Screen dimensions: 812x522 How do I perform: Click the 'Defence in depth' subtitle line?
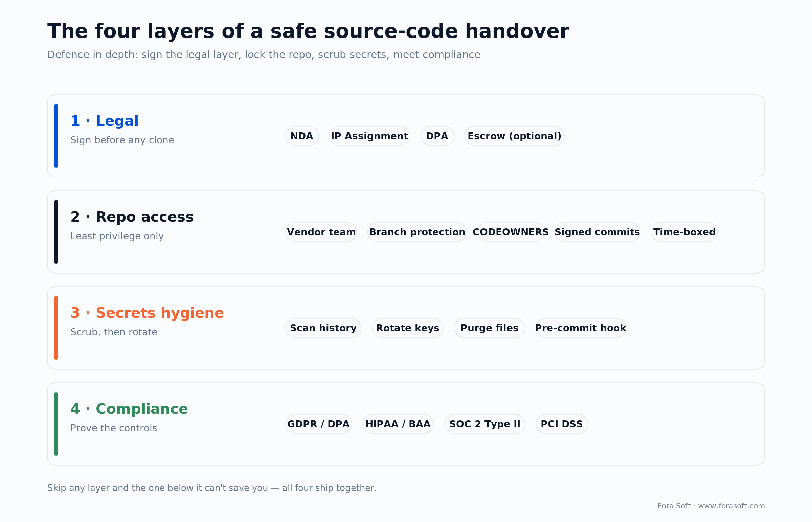coord(264,54)
